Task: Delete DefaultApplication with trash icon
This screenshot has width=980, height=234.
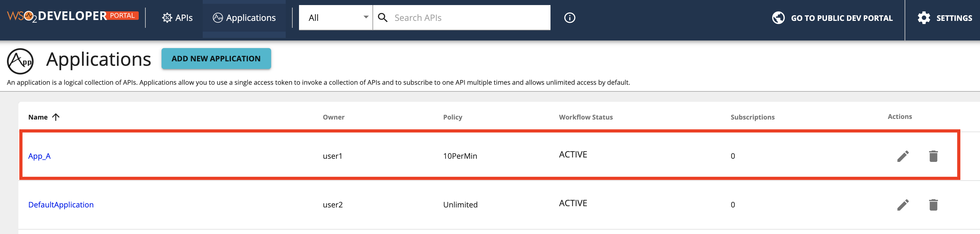Action: tap(933, 205)
